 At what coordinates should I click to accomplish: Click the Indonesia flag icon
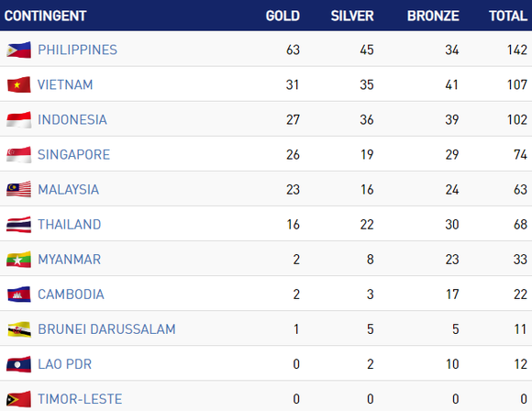pos(19,120)
